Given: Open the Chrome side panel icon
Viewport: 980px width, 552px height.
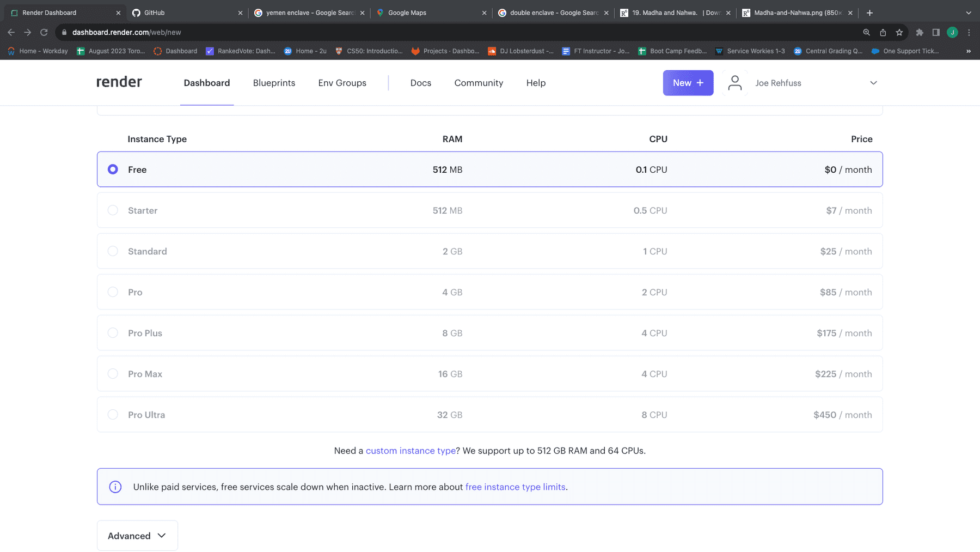Looking at the screenshot, I should pos(936,32).
